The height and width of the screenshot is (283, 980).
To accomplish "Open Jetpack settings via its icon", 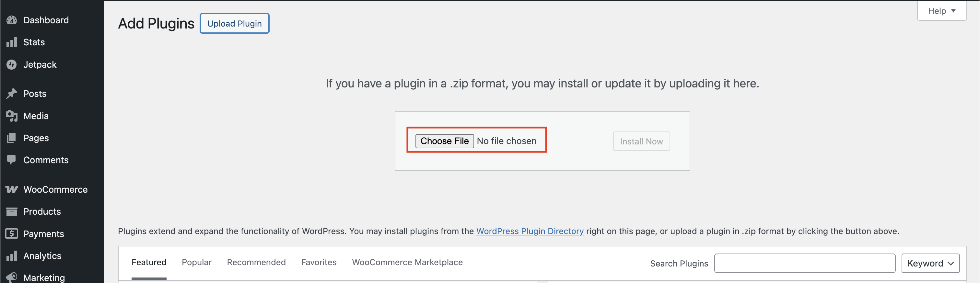I will pos(12,64).
